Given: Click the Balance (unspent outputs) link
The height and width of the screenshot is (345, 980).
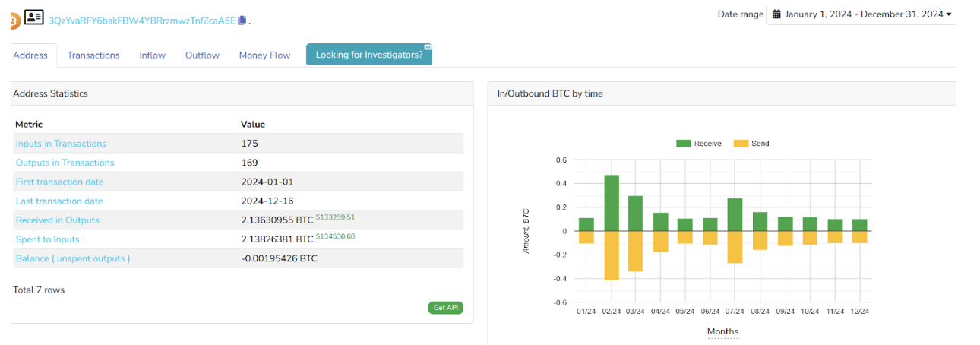Looking at the screenshot, I should coord(73,258).
